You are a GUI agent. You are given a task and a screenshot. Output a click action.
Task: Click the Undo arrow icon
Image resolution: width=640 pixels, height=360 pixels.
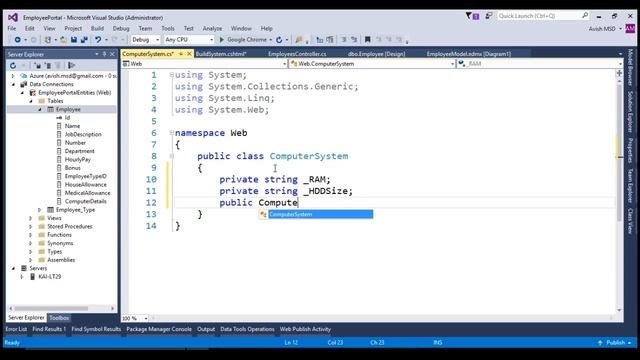pyautogui.click(x=98, y=40)
